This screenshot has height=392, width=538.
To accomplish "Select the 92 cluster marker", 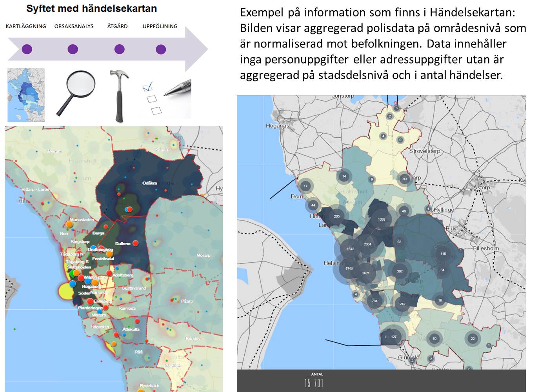I will (399, 242).
